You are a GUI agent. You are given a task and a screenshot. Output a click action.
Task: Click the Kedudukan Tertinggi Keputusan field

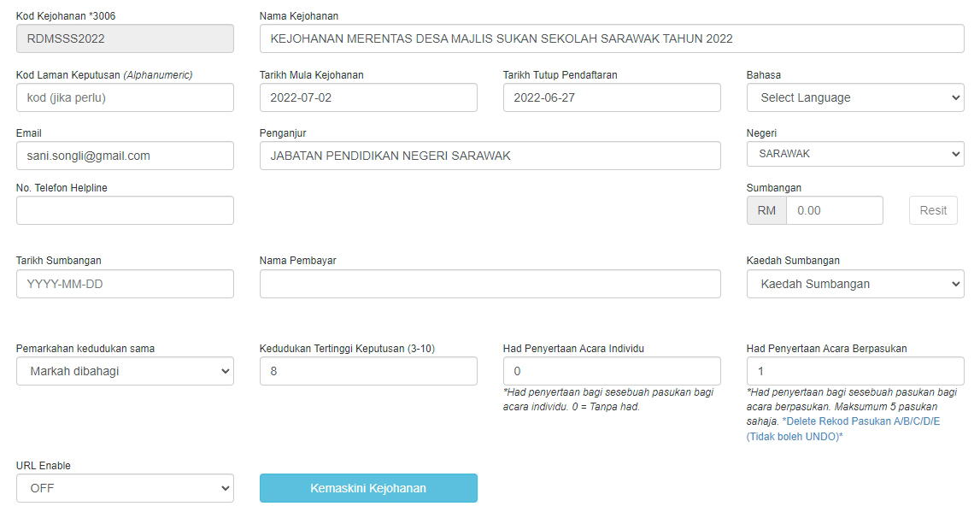pyautogui.click(x=368, y=371)
